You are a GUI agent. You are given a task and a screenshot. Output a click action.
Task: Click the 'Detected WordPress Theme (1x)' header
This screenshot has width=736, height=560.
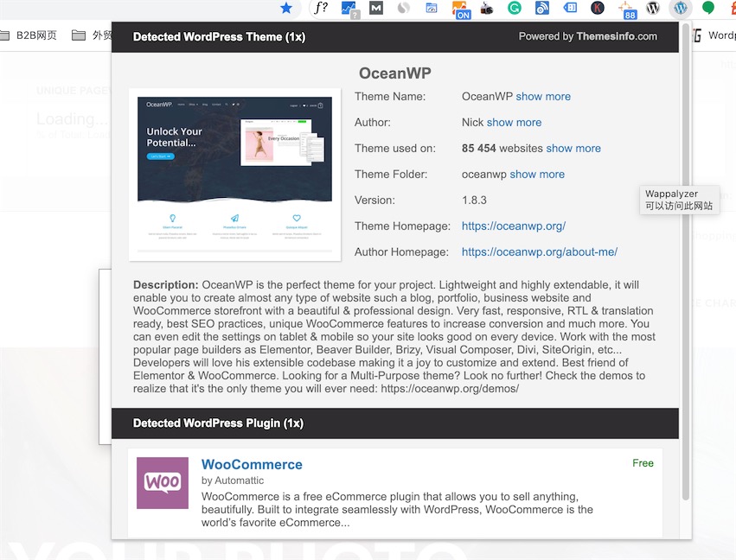coord(219,36)
